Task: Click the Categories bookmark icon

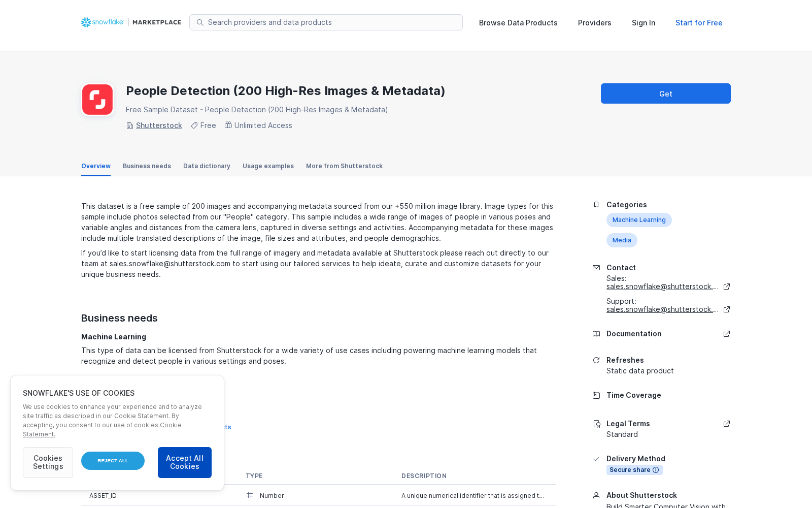Action: click(x=596, y=205)
